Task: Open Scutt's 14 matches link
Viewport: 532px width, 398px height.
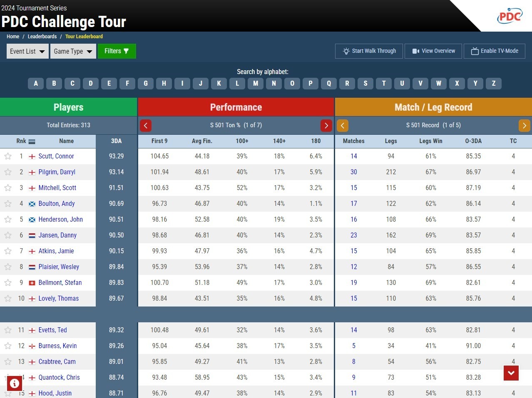Action: click(354, 156)
